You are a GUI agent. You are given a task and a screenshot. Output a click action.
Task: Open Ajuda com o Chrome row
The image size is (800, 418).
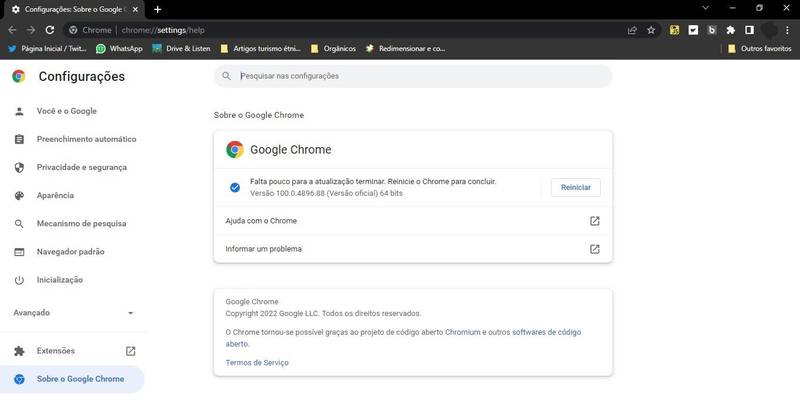click(413, 220)
